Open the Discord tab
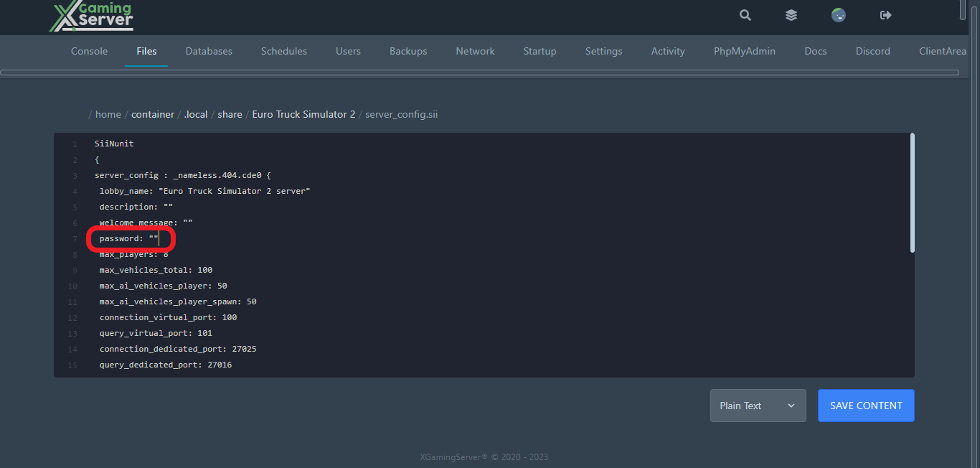The width and height of the screenshot is (980, 468). click(x=872, y=51)
